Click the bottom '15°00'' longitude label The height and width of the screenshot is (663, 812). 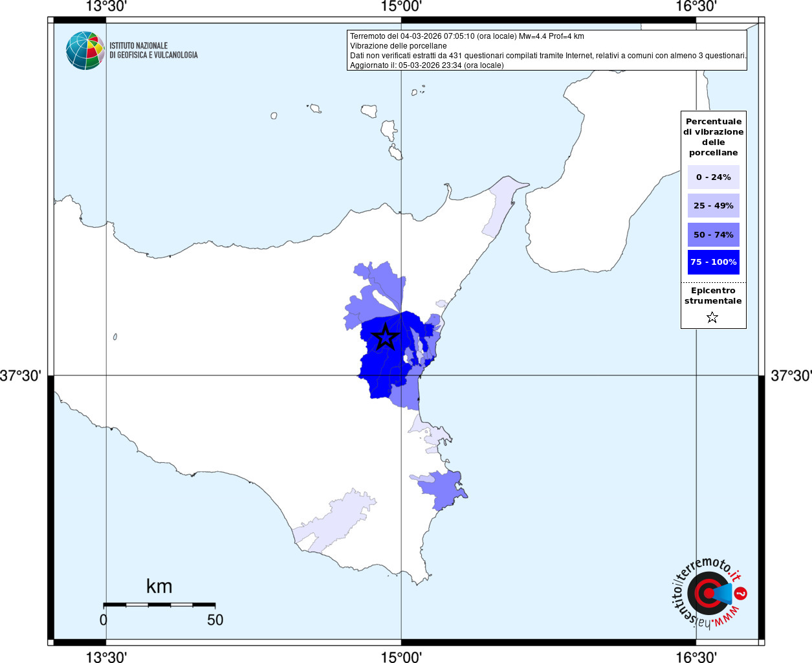[401, 657]
